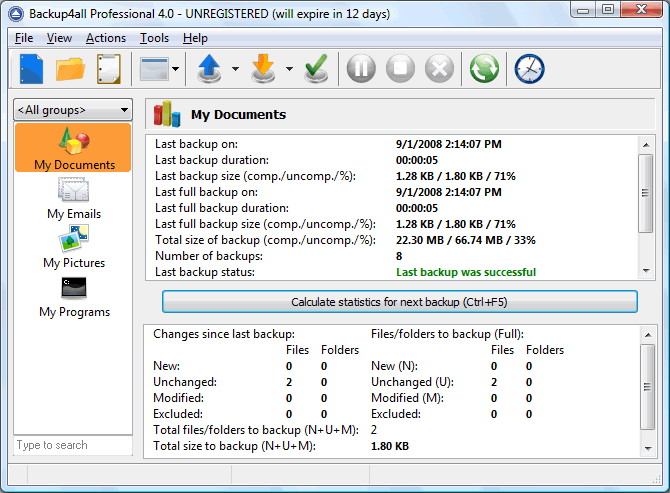Select the My Programs backup job
This screenshot has height=493, width=670.
(74, 297)
